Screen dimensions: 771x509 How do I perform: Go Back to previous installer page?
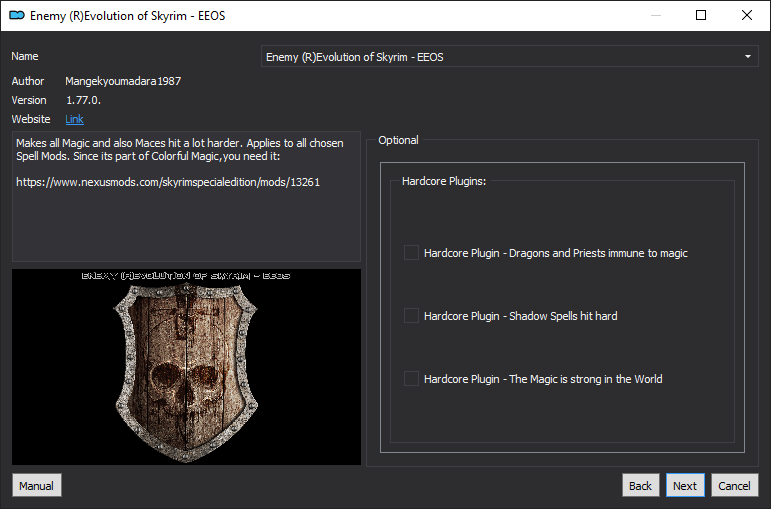click(640, 485)
